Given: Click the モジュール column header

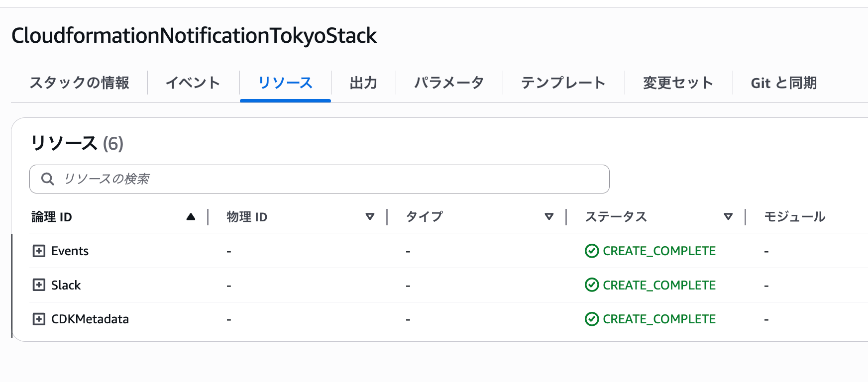Looking at the screenshot, I should coord(795,217).
